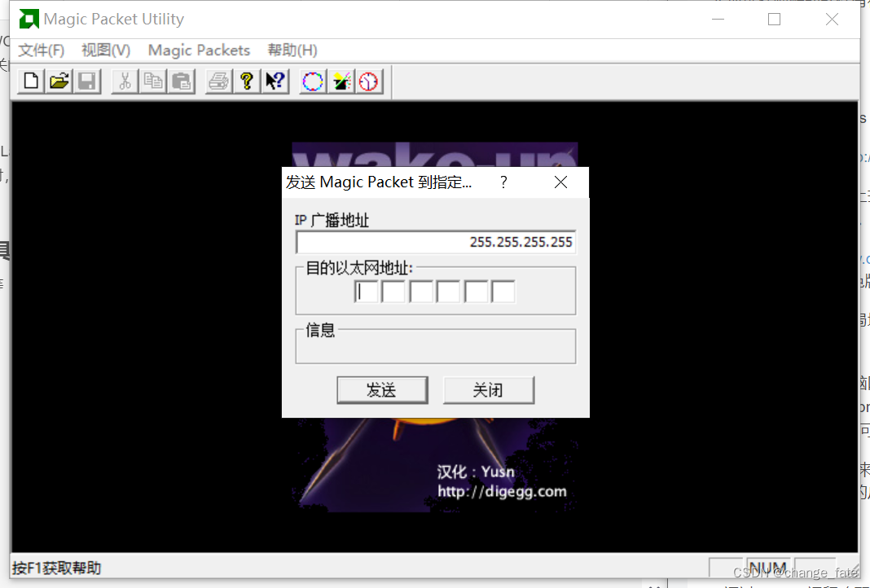The image size is (870, 588).
Task: Click the Save diskette icon
Action: click(86, 81)
